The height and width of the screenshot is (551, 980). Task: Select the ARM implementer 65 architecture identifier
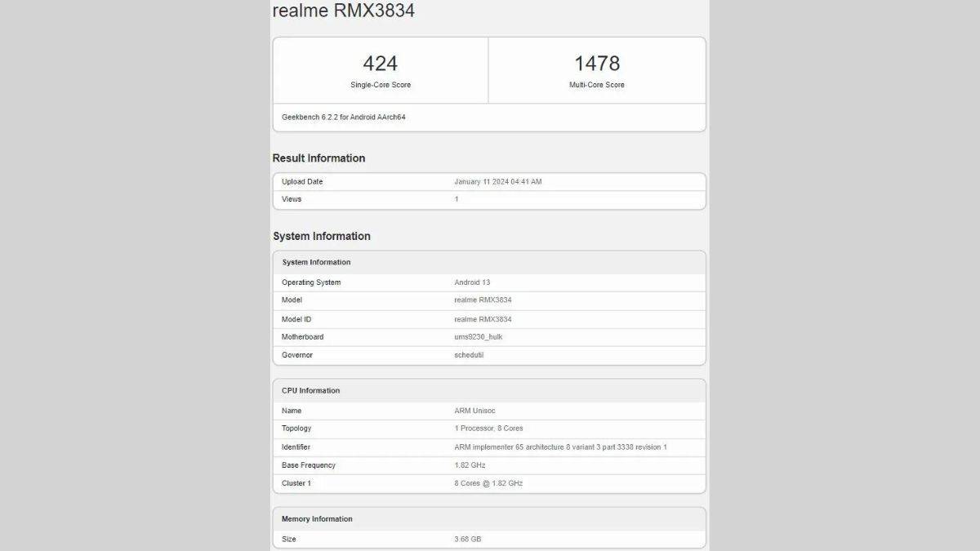tap(560, 447)
